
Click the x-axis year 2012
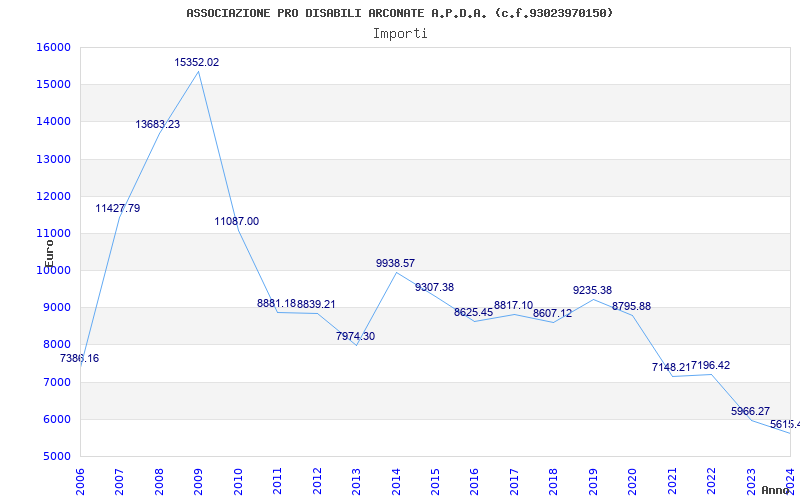(x=317, y=481)
